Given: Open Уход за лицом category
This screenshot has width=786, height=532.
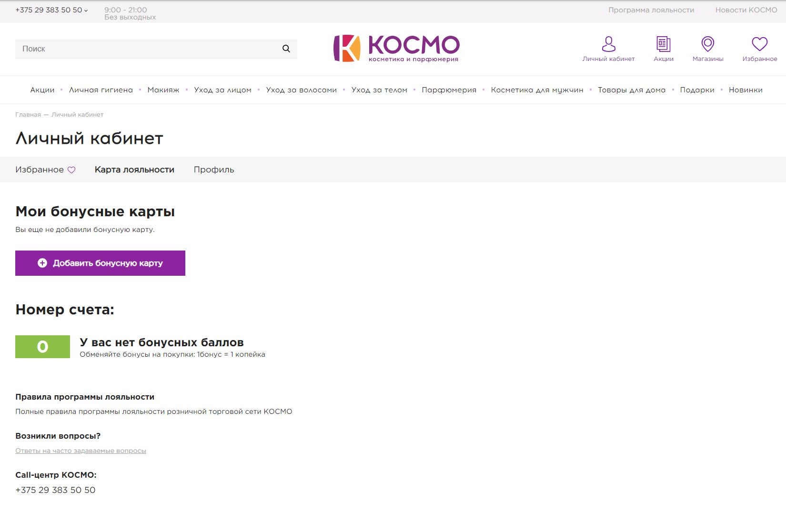Looking at the screenshot, I should [222, 90].
